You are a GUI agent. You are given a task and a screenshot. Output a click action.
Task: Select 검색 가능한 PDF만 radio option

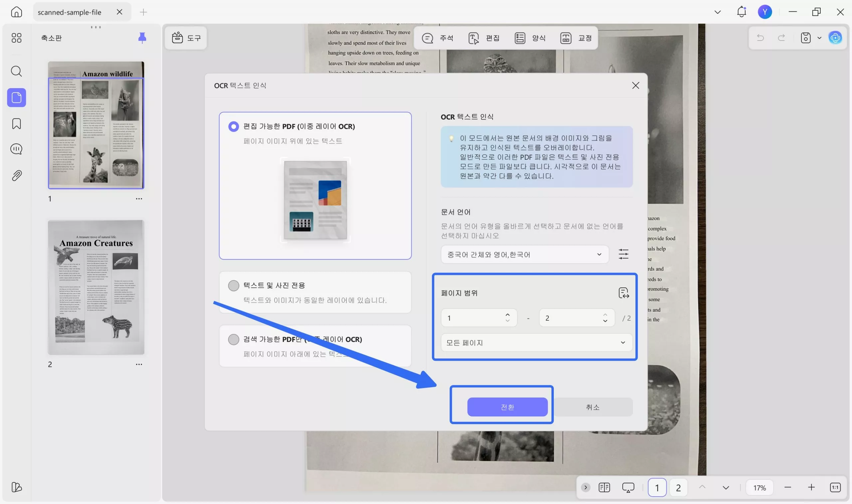(x=233, y=339)
